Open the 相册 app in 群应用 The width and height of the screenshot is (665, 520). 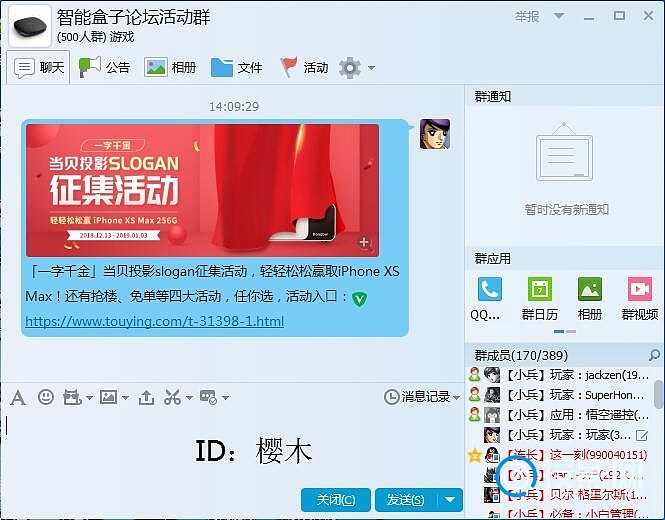(590, 289)
